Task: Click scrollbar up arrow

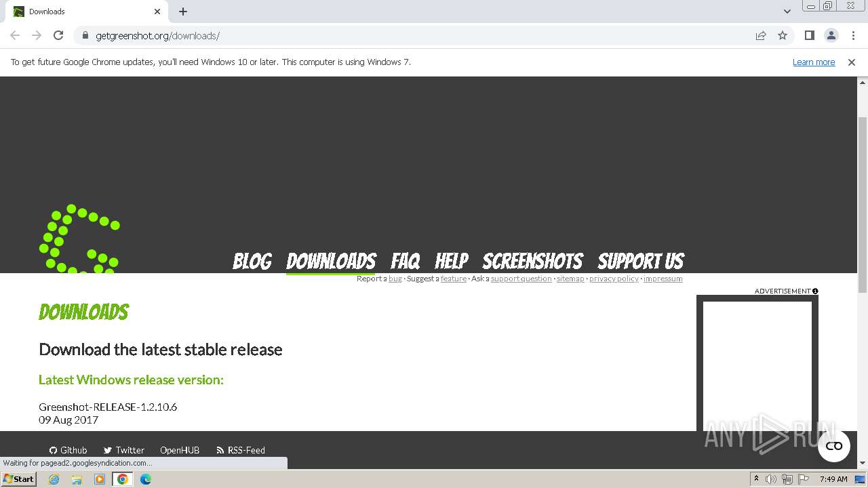Action: [863, 82]
